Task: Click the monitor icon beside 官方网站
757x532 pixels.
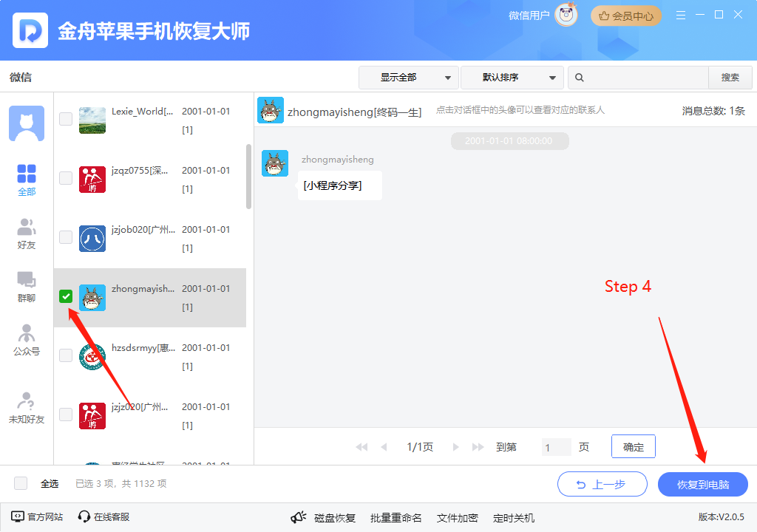Action: click(x=18, y=517)
